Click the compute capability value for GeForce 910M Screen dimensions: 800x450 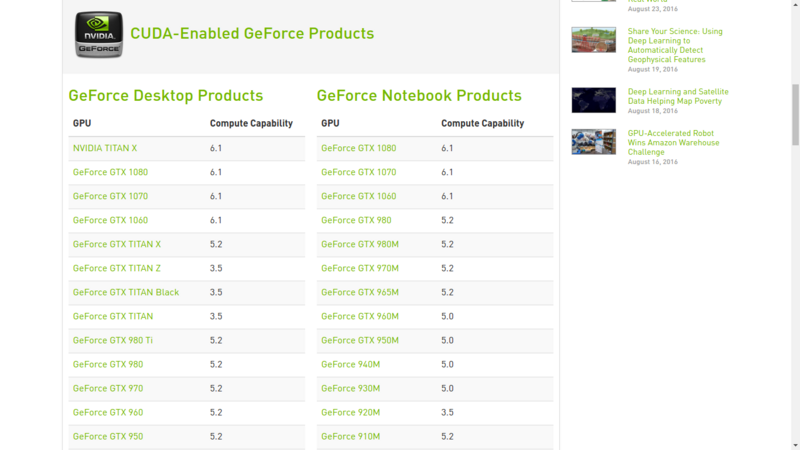click(x=447, y=436)
